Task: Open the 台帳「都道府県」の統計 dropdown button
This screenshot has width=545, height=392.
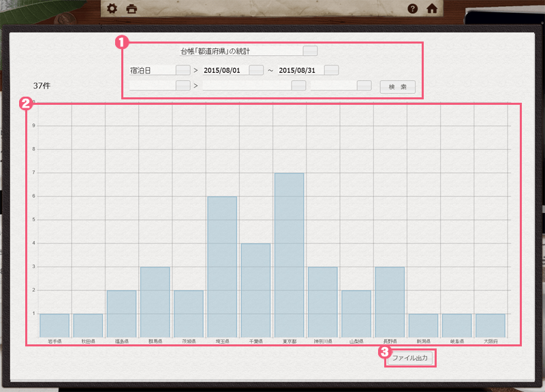Action: [310, 50]
